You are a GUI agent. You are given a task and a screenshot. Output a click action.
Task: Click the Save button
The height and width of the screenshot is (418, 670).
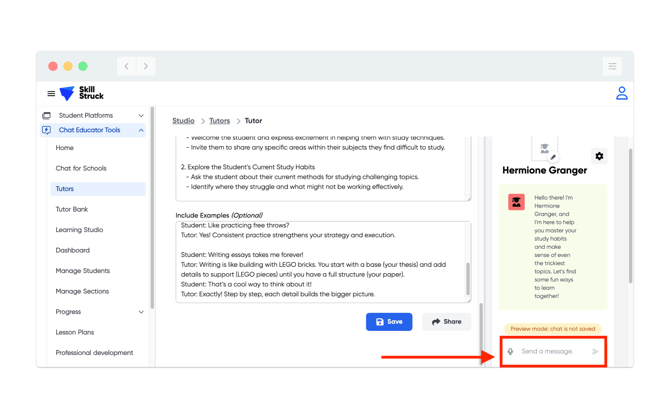tap(389, 322)
